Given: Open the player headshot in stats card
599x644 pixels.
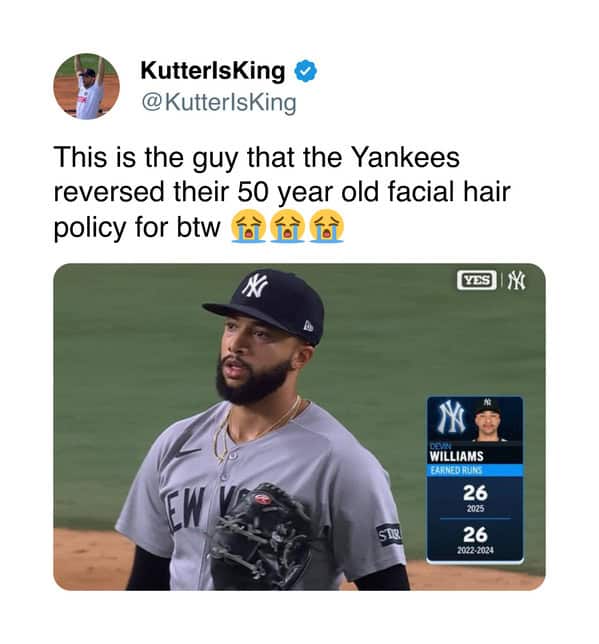Looking at the screenshot, I should (x=488, y=419).
